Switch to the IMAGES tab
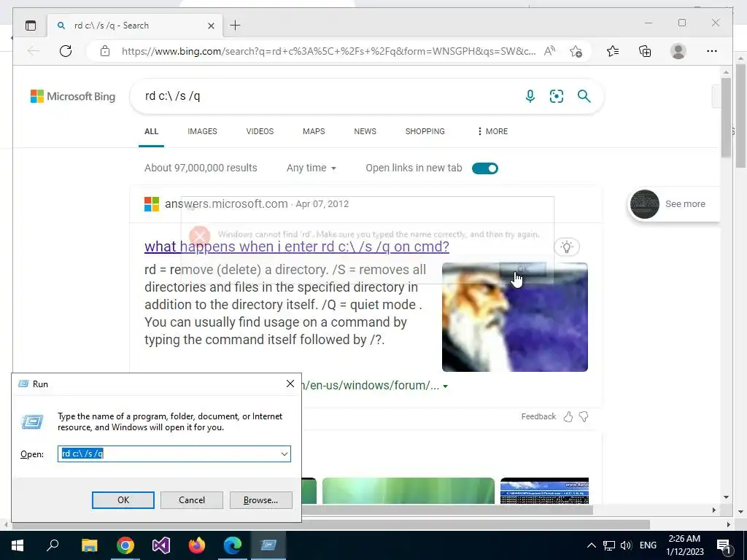 tap(203, 131)
